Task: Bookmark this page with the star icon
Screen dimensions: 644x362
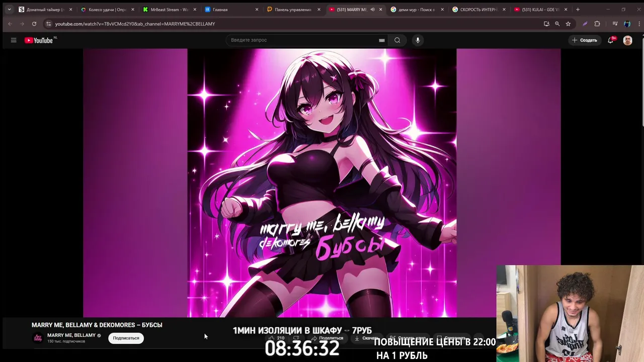Action: pos(568,24)
